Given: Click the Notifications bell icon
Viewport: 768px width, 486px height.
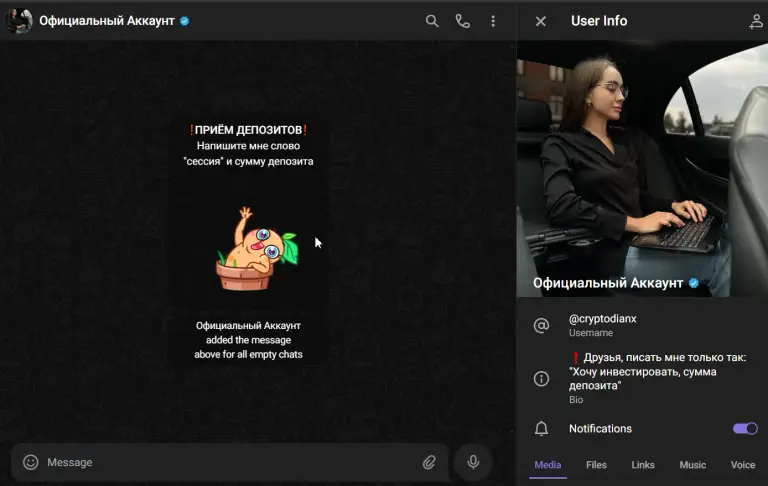Looking at the screenshot, I should pyautogui.click(x=541, y=429).
